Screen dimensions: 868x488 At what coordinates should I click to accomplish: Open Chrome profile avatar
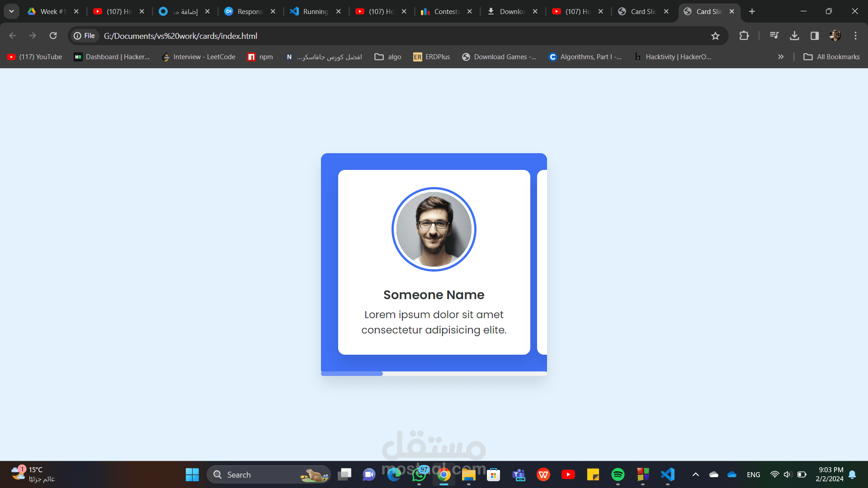click(835, 36)
